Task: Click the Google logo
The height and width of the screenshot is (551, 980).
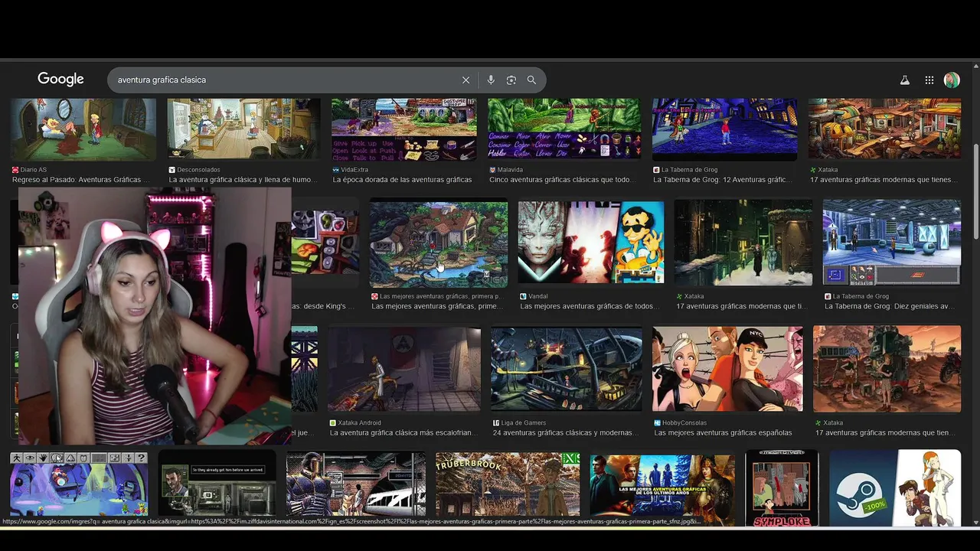Action: coord(60,80)
